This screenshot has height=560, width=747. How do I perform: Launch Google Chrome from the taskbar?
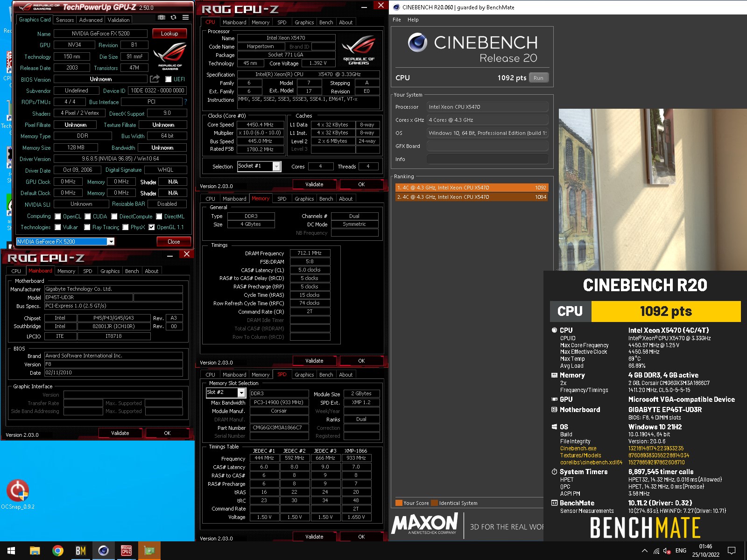(x=57, y=551)
